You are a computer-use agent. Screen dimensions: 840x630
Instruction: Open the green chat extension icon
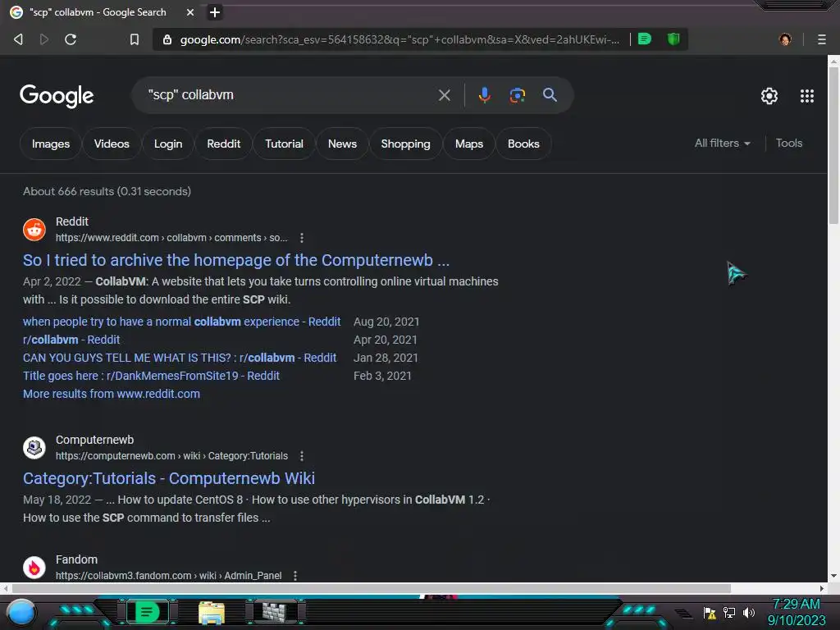(x=645, y=39)
